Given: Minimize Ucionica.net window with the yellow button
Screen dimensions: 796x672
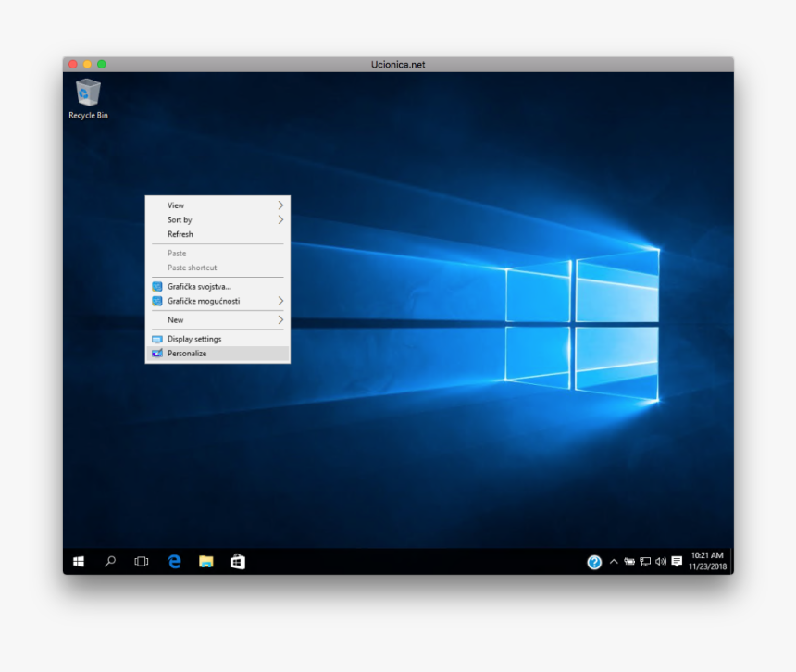Looking at the screenshot, I should coord(87,64).
